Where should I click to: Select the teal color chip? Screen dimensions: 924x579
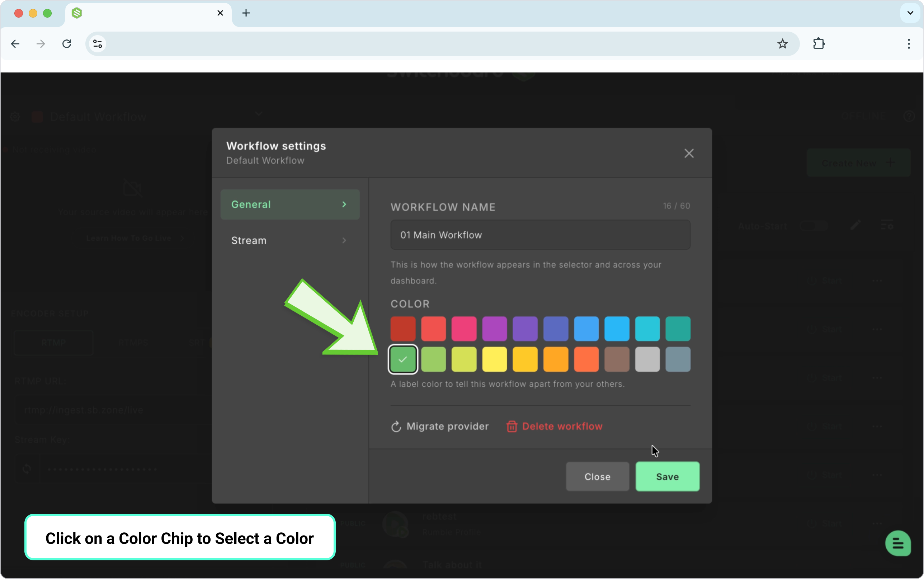678,329
